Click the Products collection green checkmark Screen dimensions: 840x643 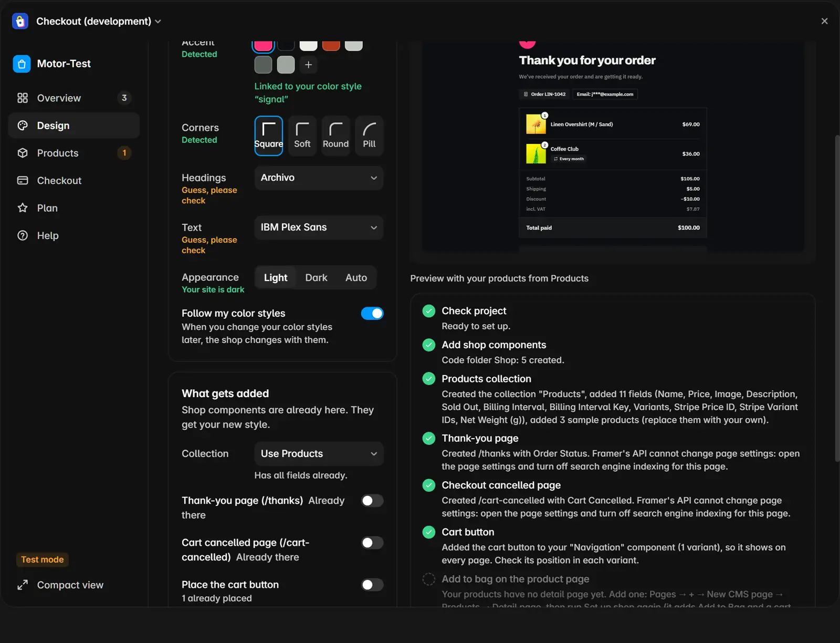[x=429, y=379]
